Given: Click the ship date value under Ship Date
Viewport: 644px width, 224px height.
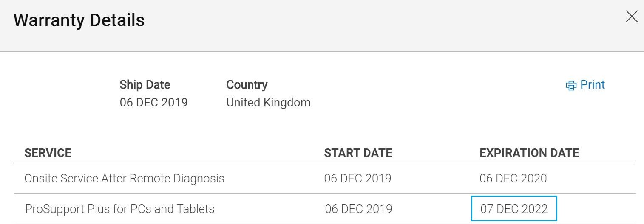Looking at the screenshot, I should 153,103.
